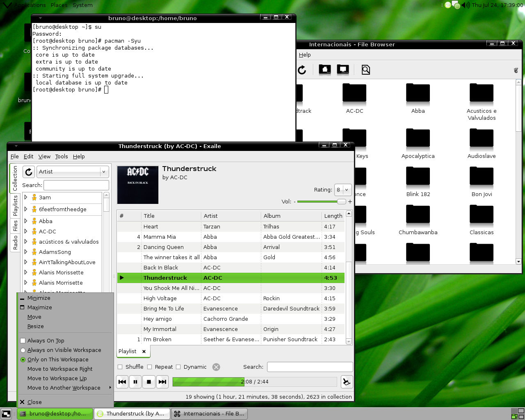Screen dimensions: 525x420
Task: Open the System menu in top panel
Action: 82,5
